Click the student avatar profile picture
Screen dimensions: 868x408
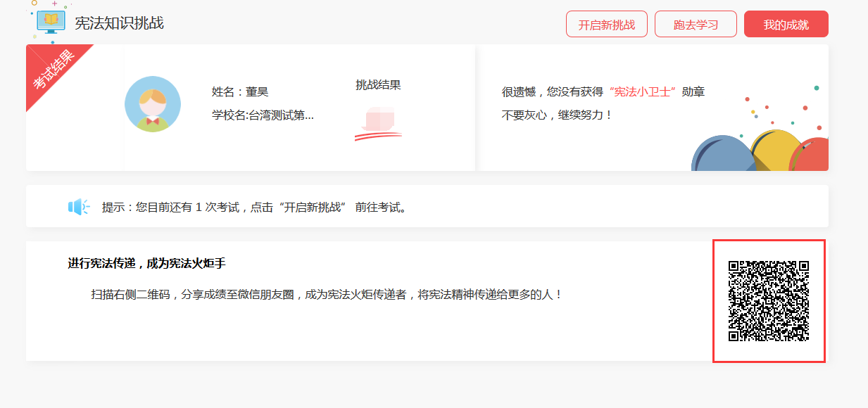(153, 103)
